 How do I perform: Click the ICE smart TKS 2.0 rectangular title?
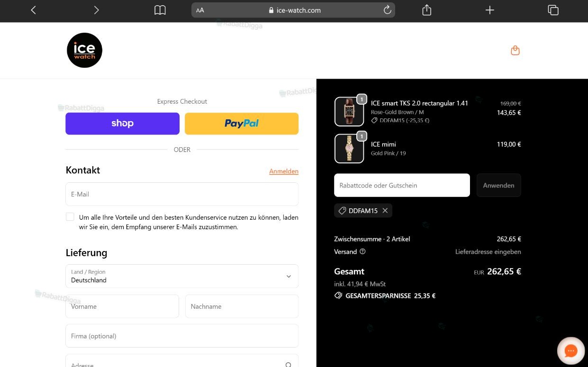click(x=419, y=103)
